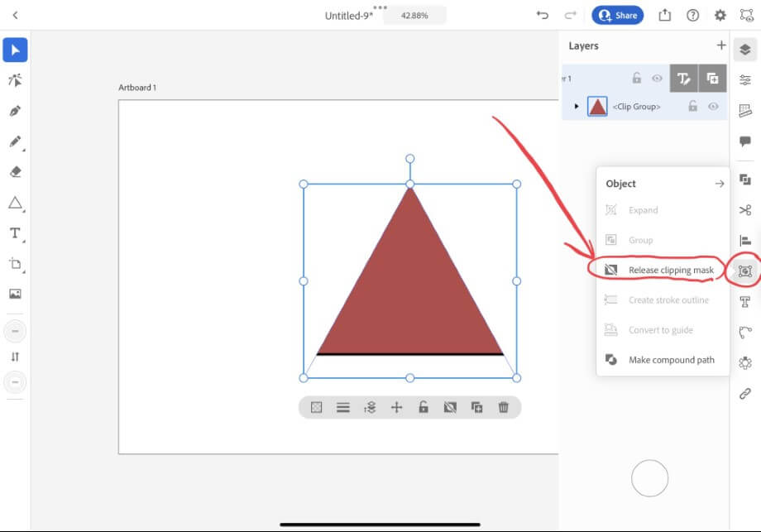Image resolution: width=761 pixels, height=532 pixels.
Task: Toggle lock on Layer 1
Action: pyautogui.click(x=636, y=78)
